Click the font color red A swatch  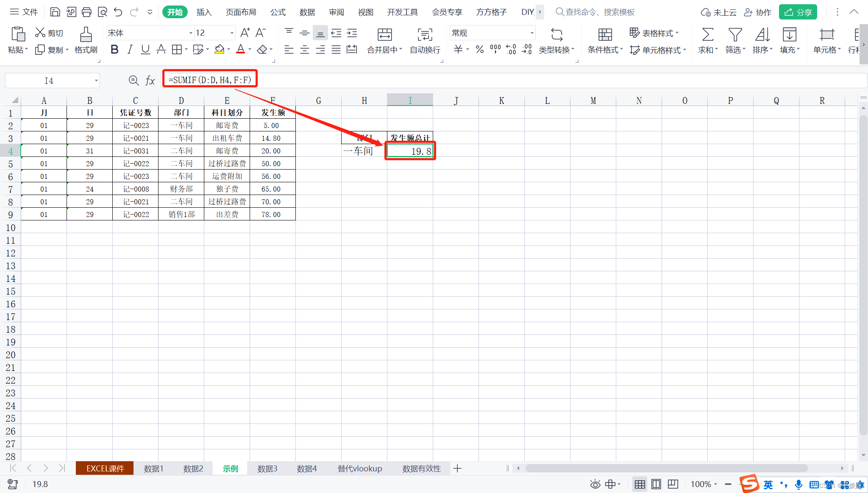(x=240, y=50)
